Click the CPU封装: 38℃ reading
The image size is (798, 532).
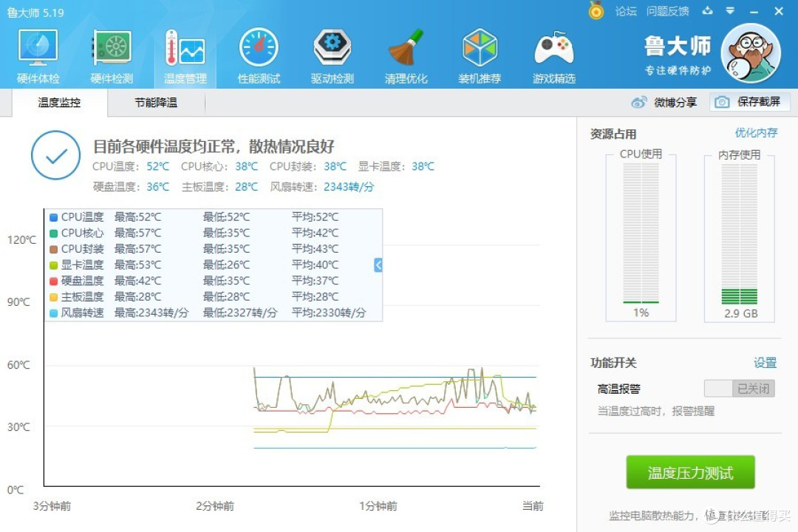coord(308,166)
